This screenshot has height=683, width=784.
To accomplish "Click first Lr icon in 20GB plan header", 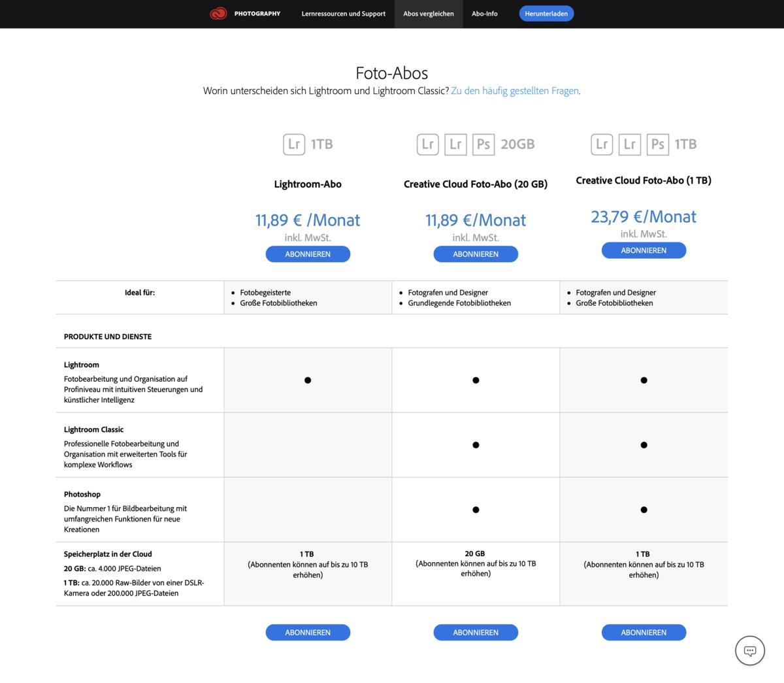I will click(428, 144).
